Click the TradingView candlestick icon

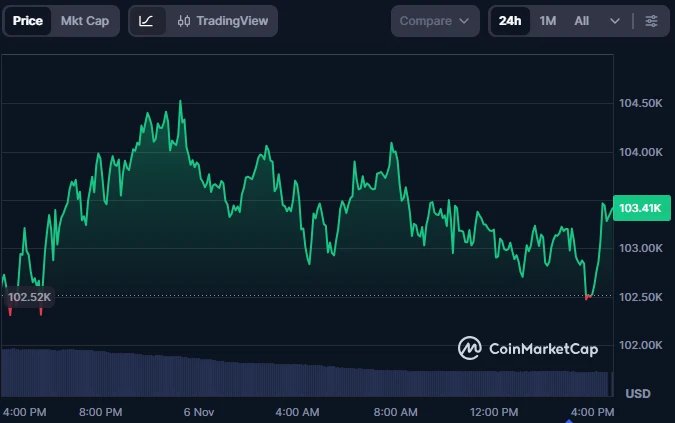183,21
